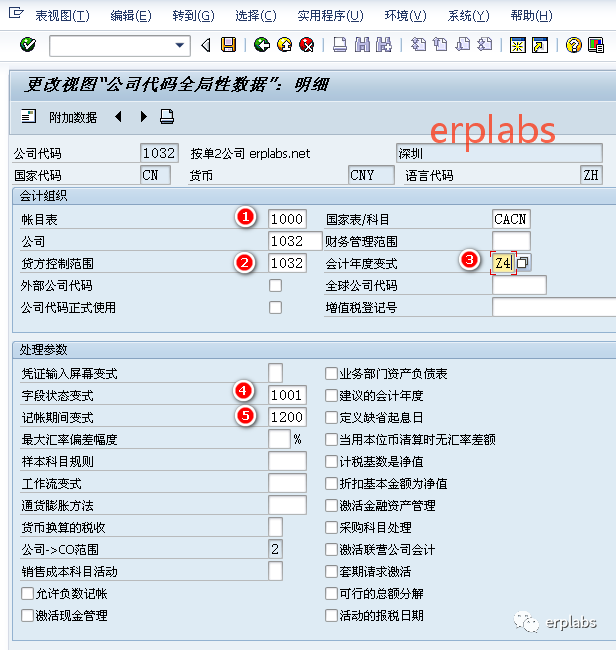Enable the 采购科目处理 checkbox
Screen dimensions: 616x650
coord(331,527)
